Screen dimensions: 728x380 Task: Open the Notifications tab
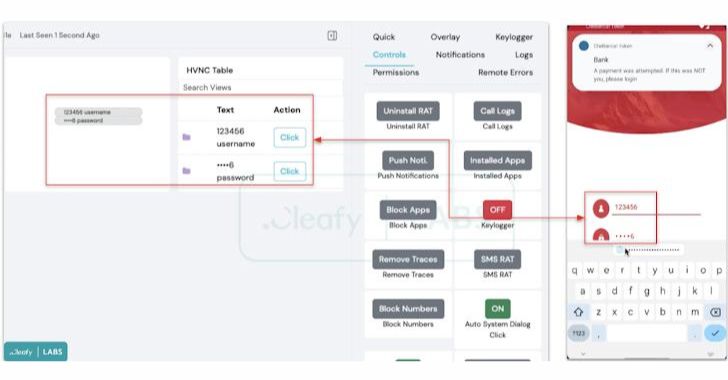point(460,54)
